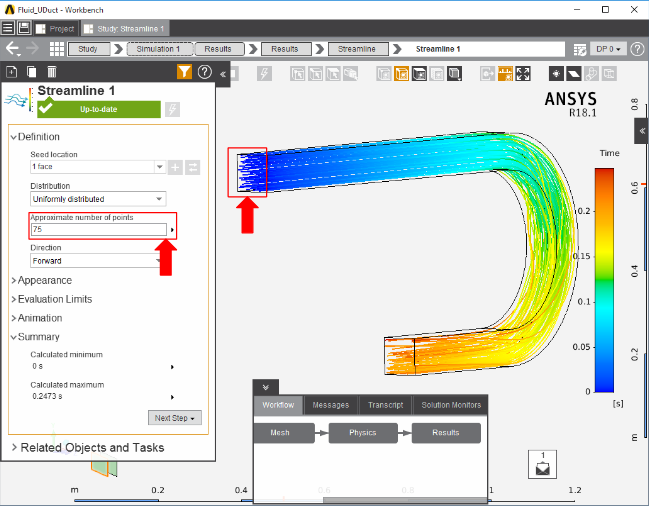Click the Next Step button

click(x=175, y=418)
